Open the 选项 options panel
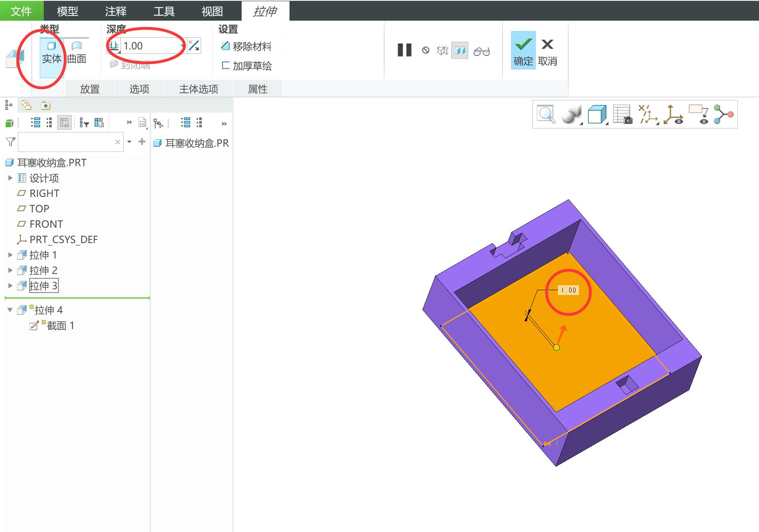This screenshot has width=759, height=532. [x=139, y=89]
